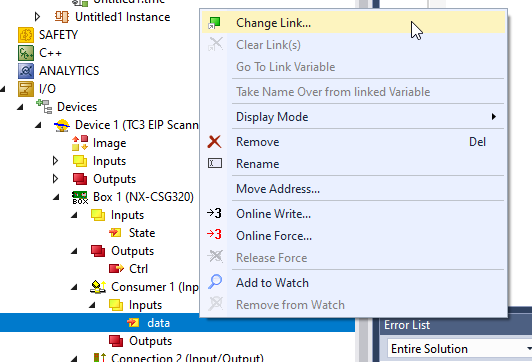
Task: Expand Device 1 Inputs node
Action: (x=56, y=160)
